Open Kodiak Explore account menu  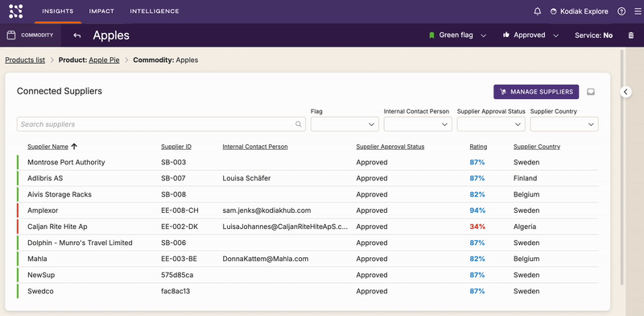coord(579,11)
